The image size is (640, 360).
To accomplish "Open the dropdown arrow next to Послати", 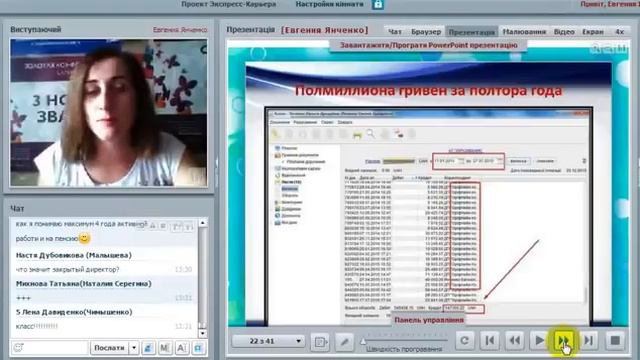I will pos(134,348).
